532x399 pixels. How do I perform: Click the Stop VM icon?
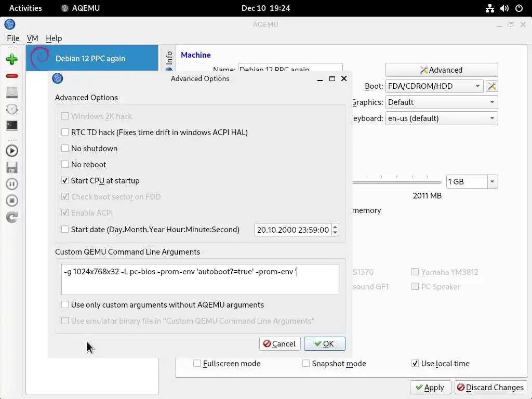pyautogui.click(x=12, y=201)
